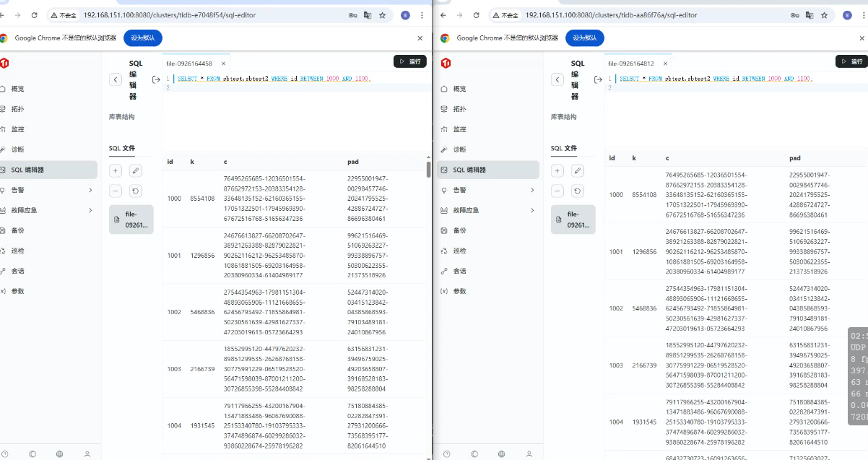The width and height of the screenshot is (868, 460).
Task: Click the language globe icon at bottom of left window
Action: point(59,454)
